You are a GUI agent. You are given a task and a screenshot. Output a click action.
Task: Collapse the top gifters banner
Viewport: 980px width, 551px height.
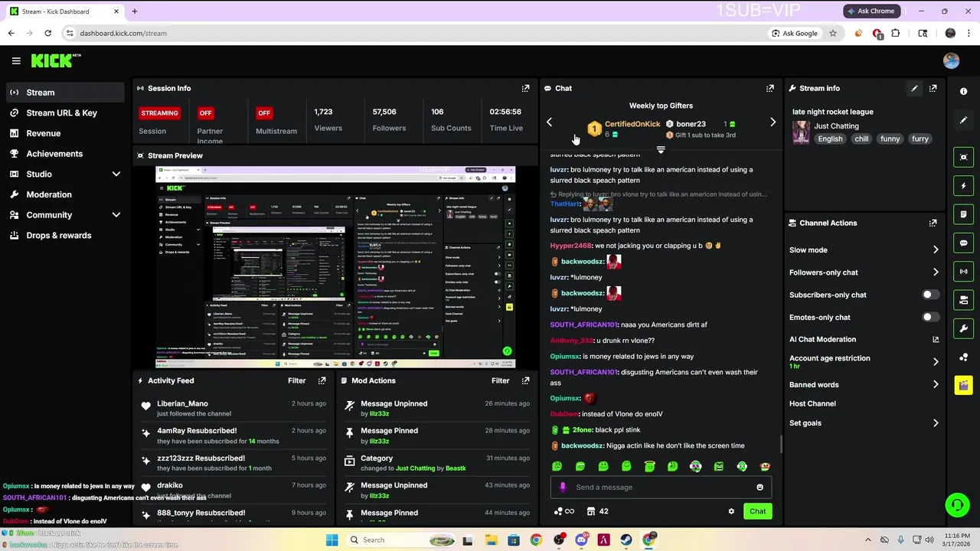coord(661,150)
